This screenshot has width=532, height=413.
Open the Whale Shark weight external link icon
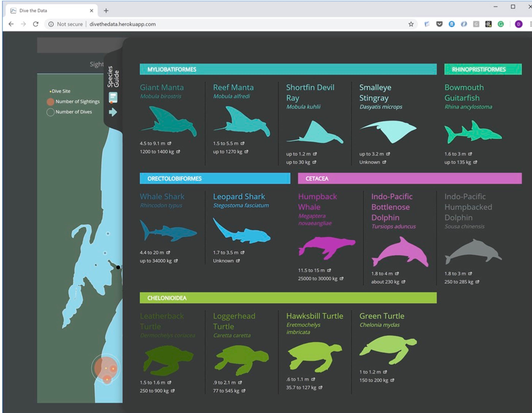(176, 261)
